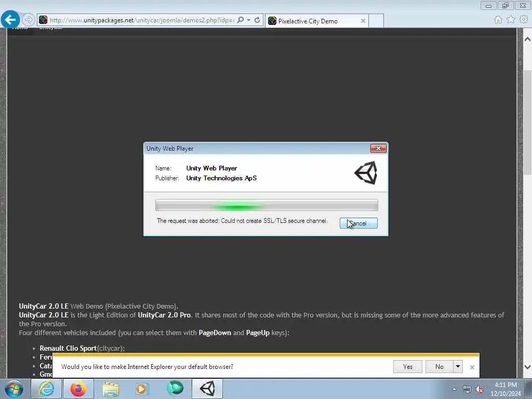This screenshot has width=532, height=399.
Task: Refresh the page with the reload icon
Action: click(257, 20)
